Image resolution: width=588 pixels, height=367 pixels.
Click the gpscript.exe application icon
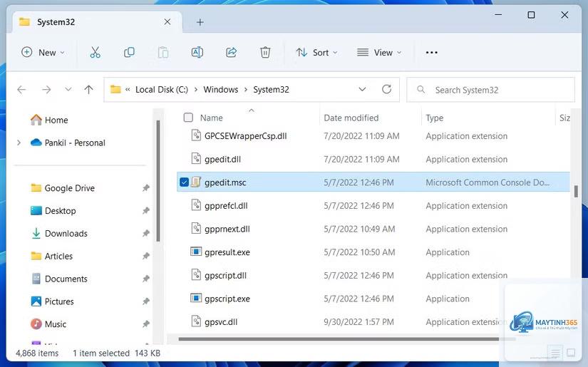pos(196,298)
